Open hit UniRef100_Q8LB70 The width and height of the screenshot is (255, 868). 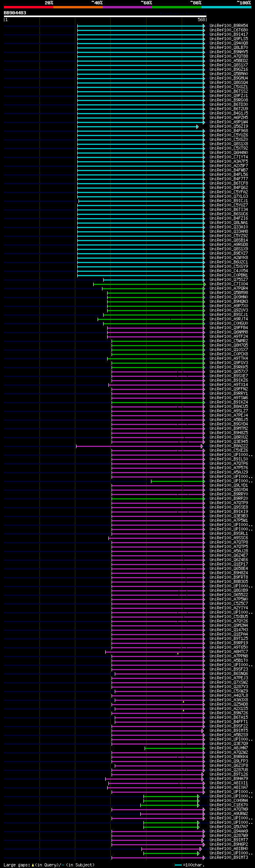coord(229,48)
